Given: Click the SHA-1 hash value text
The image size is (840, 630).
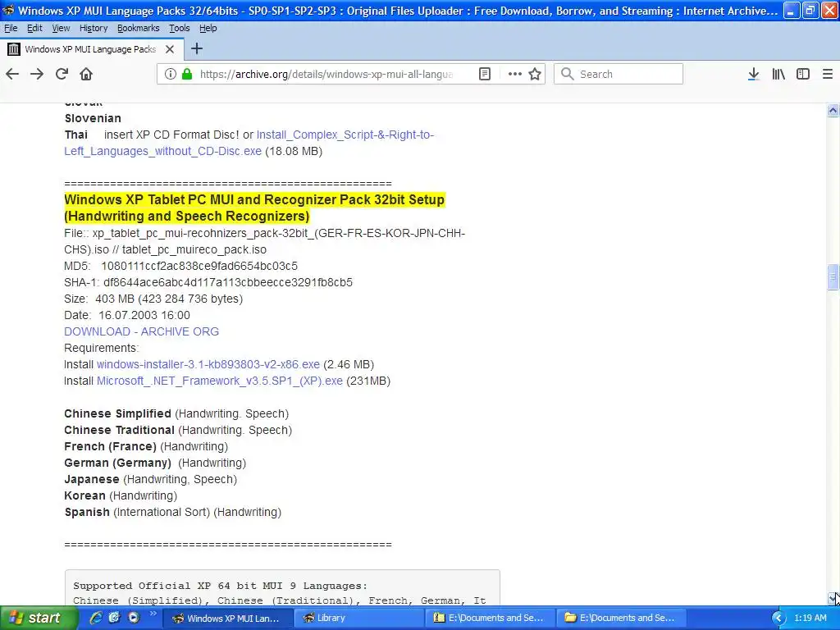Looking at the screenshot, I should [x=228, y=282].
